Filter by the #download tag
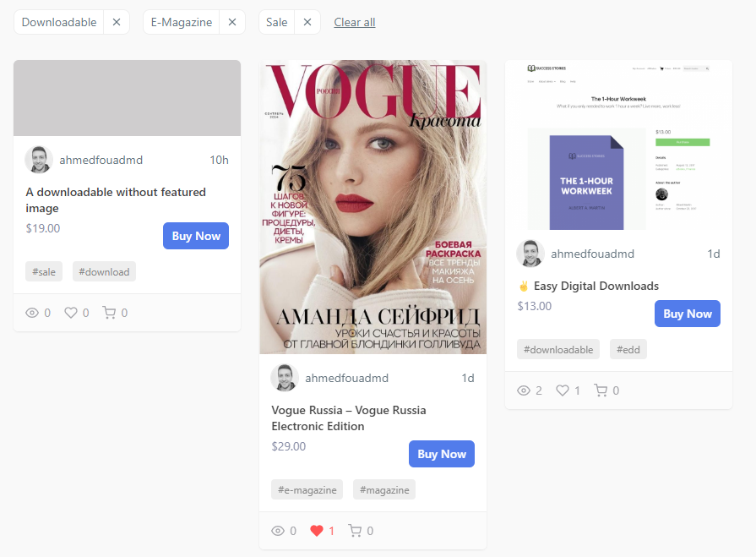The width and height of the screenshot is (756, 557). pyautogui.click(x=104, y=271)
